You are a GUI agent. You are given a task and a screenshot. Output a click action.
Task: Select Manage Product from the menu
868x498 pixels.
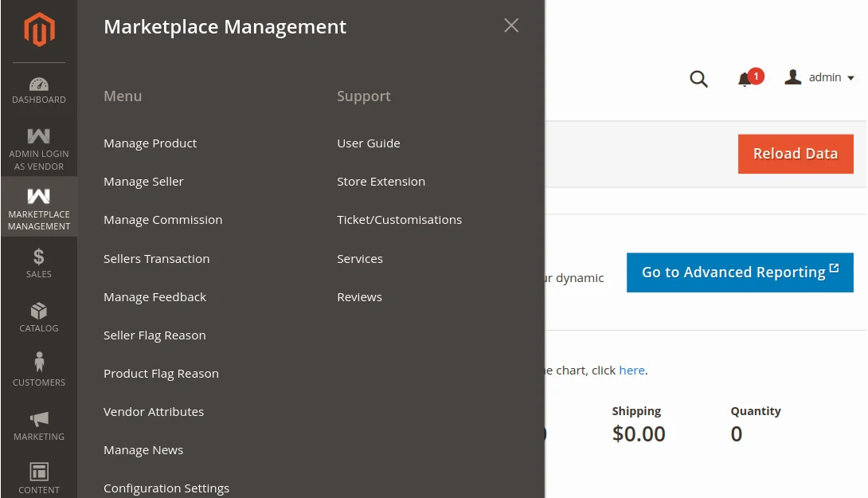point(150,143)
